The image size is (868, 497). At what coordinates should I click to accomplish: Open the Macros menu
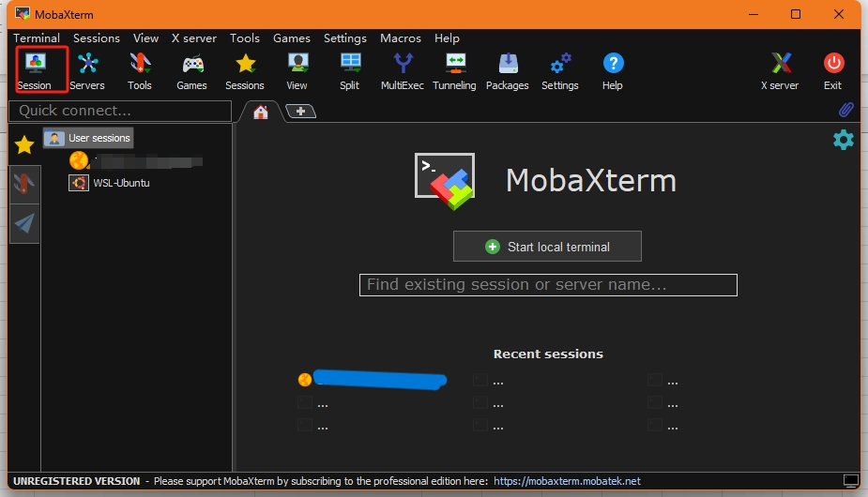[401, 38]
